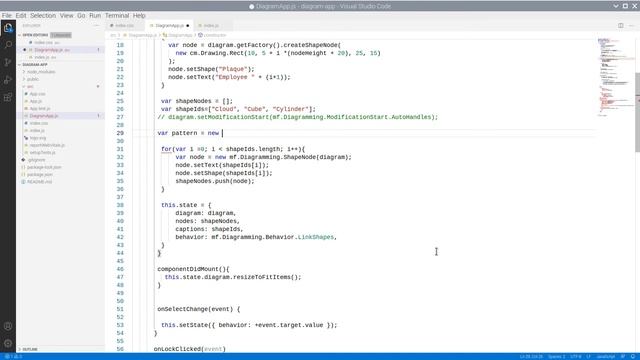Viewport: 640px width, 360px height.
Task: Switch to the index.css editor tab
Action: (x=124, y=25)
